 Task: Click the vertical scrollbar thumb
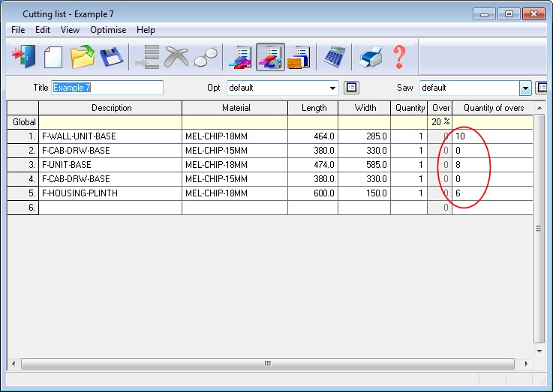tap(539, 228)
